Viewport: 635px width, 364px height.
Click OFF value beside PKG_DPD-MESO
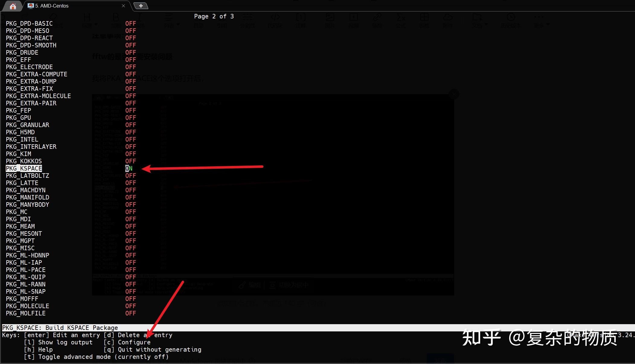click(131, 31)
